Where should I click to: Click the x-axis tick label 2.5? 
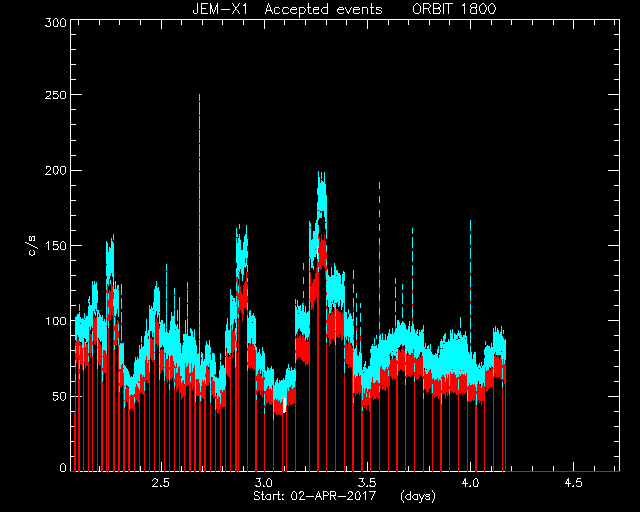[160, 483]
